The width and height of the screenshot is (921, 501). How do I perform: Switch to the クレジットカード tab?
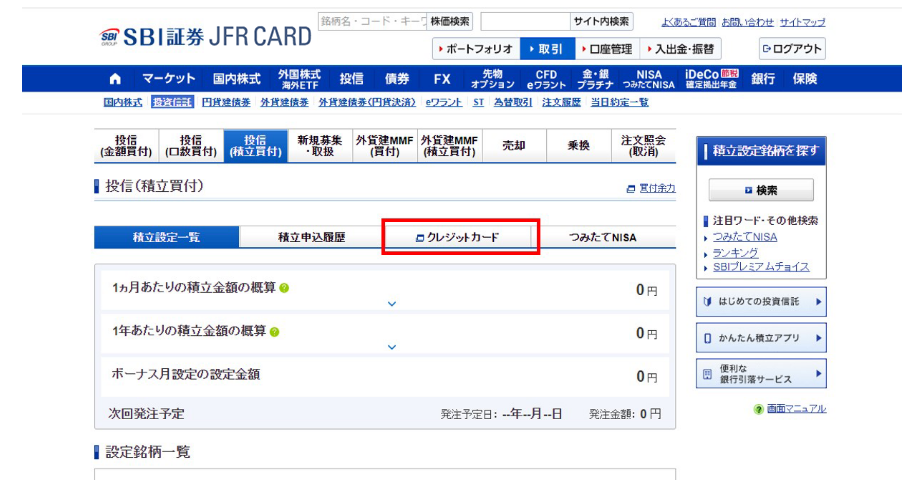(x=461, y=238)
